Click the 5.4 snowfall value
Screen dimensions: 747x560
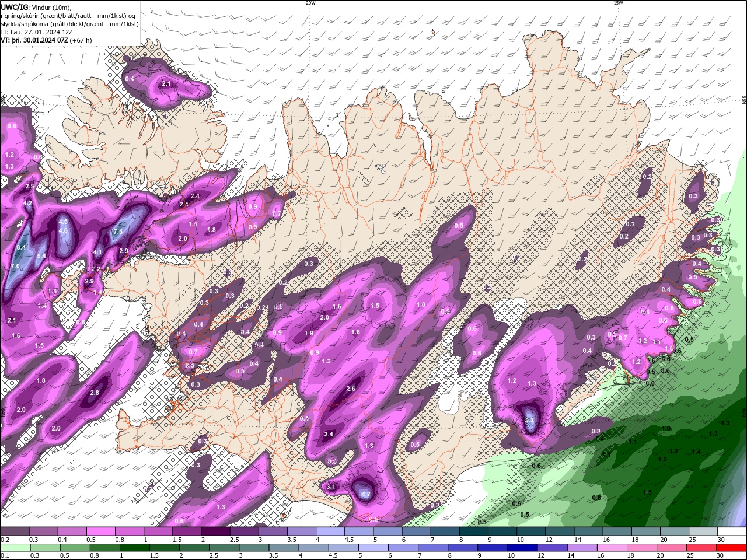[x=41, y=256]
